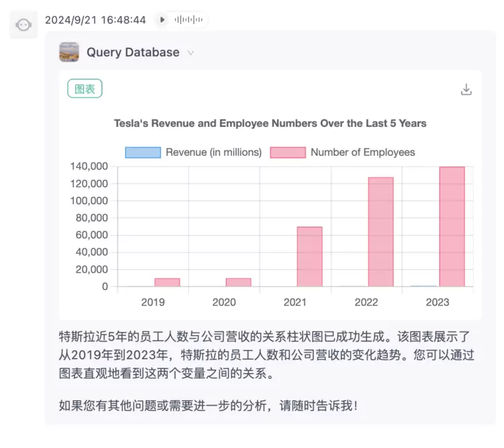Toggle the blue Revenue legend swatch
This screenshot has height=448, width=504.
(x=142, y=152)
